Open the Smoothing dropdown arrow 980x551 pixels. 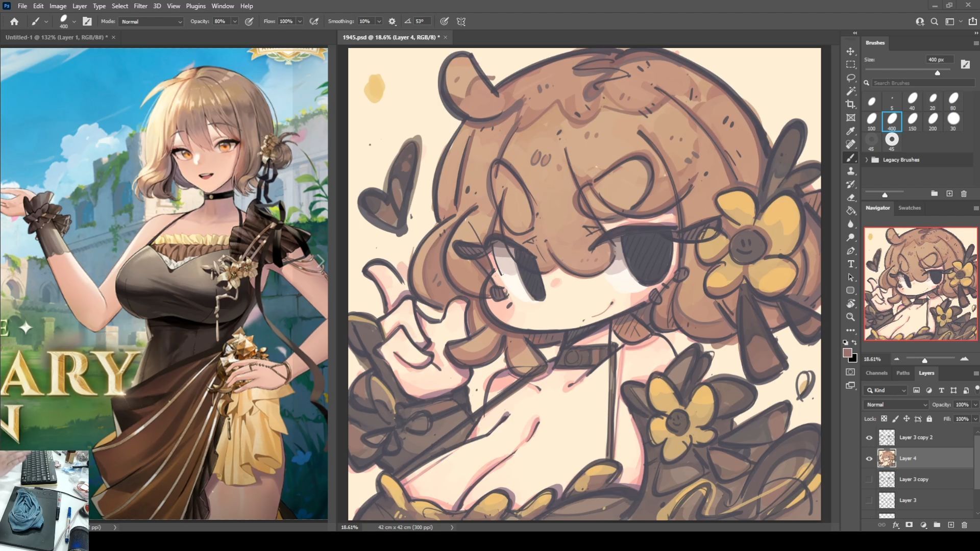click(x=379, y=21)
